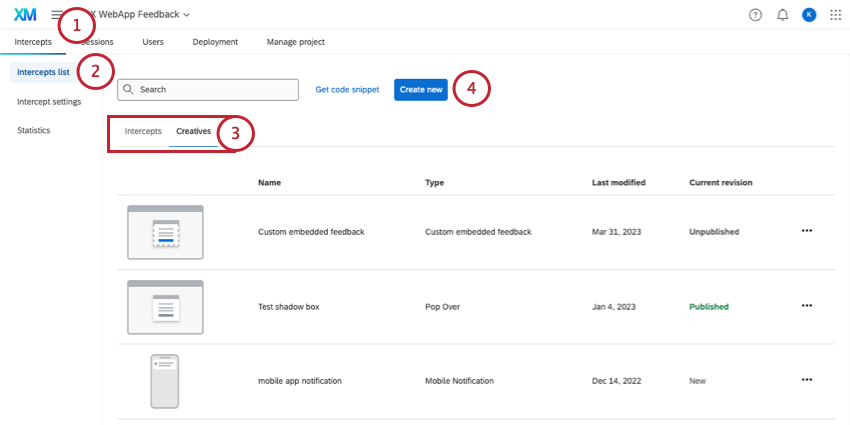Click the Create new button
This screenshot has width=850, height=425.
(421, 89)
